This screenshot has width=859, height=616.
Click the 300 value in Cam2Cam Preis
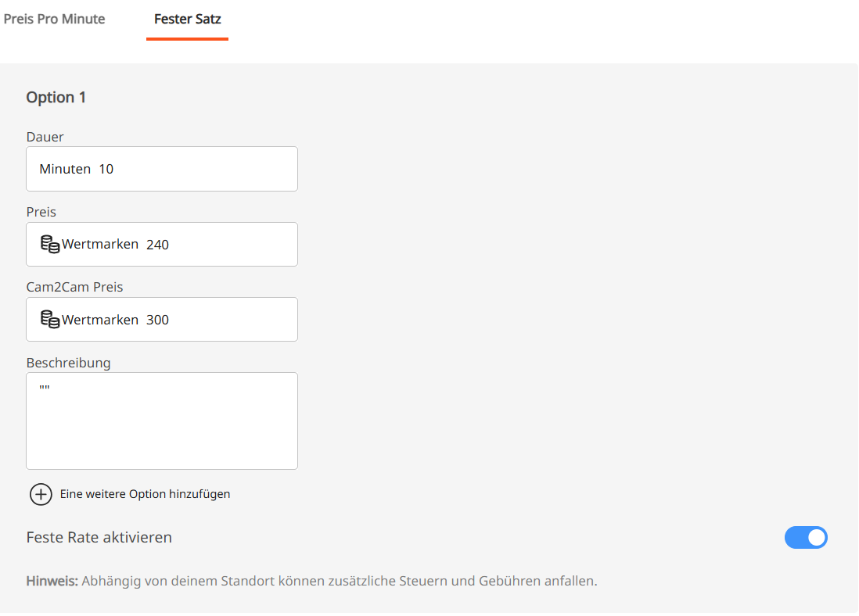[157, 320]
